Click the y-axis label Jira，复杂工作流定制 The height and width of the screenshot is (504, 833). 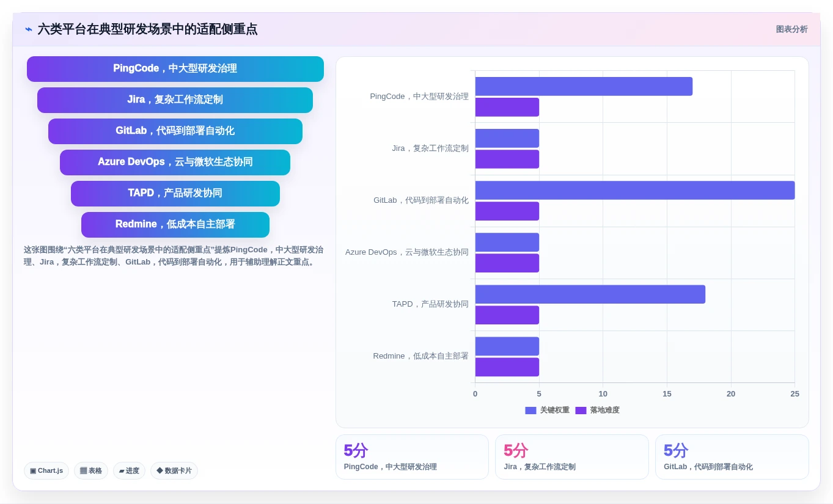pos(430,148)
